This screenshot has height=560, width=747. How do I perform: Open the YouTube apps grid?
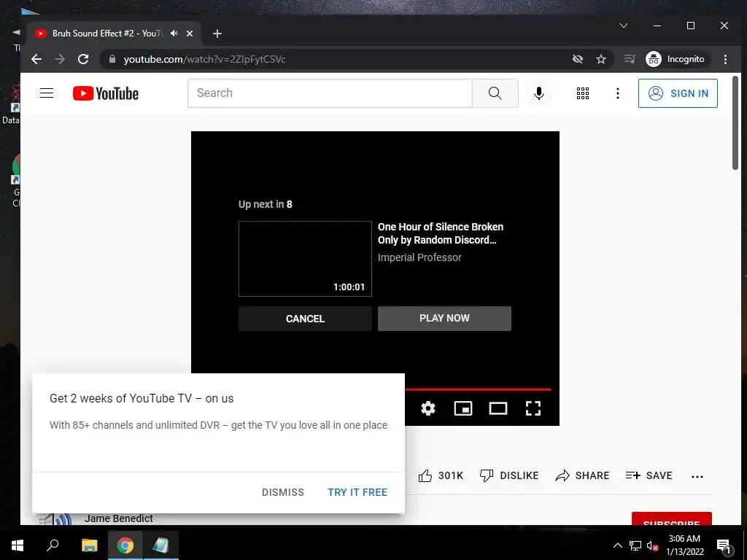583,93
